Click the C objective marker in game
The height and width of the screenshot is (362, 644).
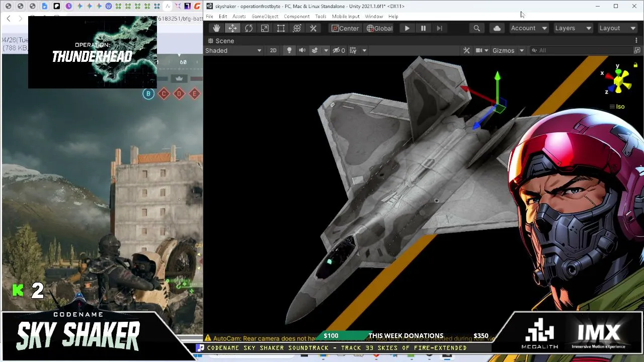[x=164, y=94]
